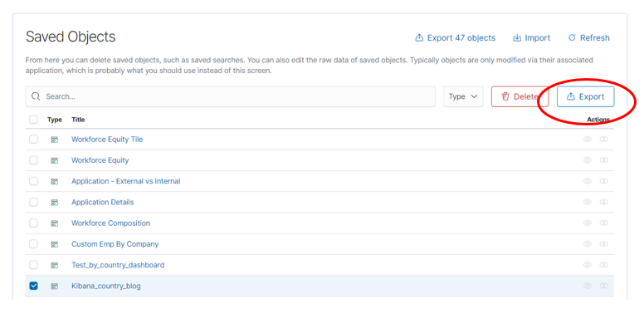Click dashboard type icon for Workforce Composition

point(54,223)
